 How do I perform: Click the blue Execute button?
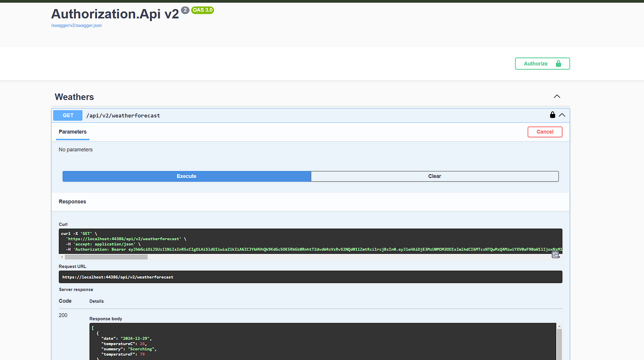point(187,176)
